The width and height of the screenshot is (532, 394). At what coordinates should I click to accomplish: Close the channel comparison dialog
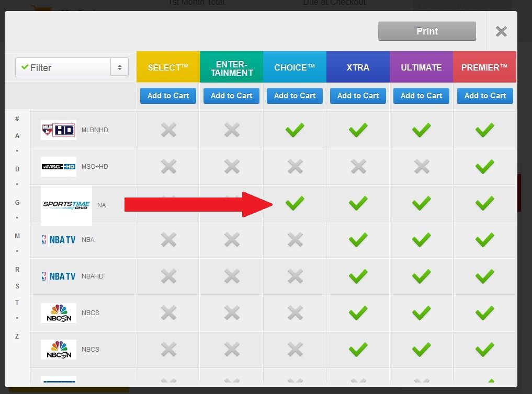(x=501, y=31)
